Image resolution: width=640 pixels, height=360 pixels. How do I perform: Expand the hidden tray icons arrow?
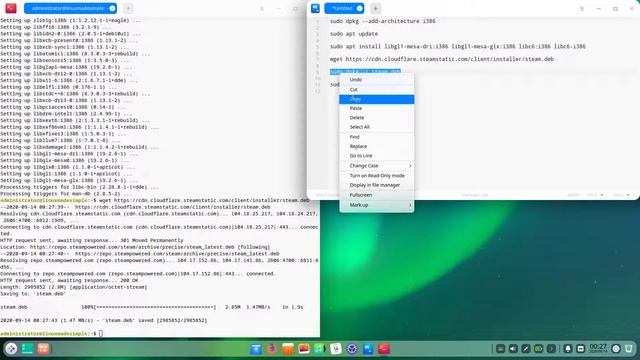pos(551,349)
